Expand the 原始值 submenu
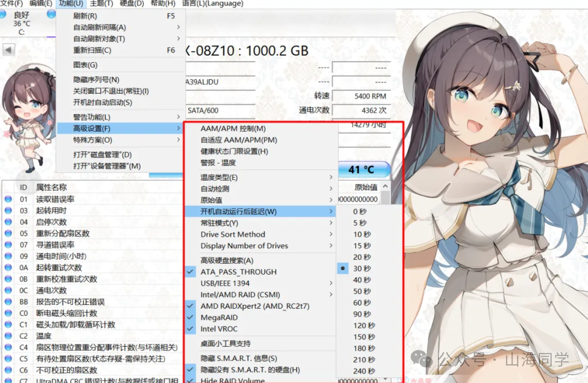This screenshot has width=588, height=383. pos(260,200)
